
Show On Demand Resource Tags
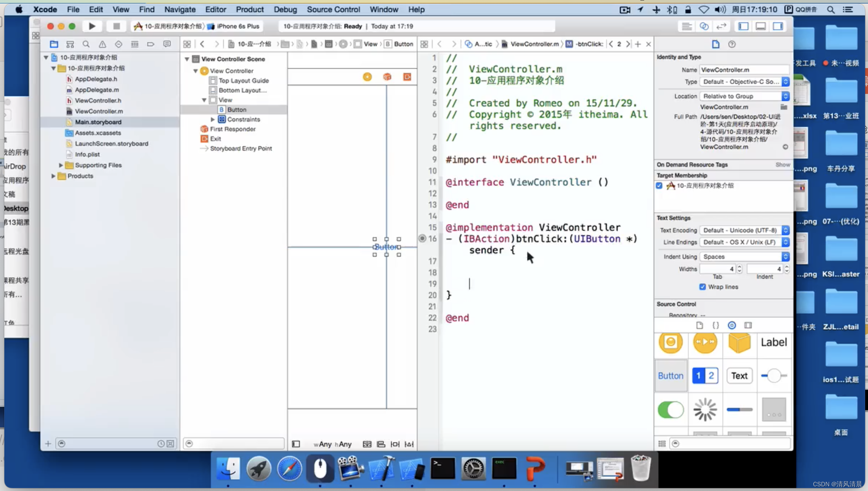[x=783, y=165]
